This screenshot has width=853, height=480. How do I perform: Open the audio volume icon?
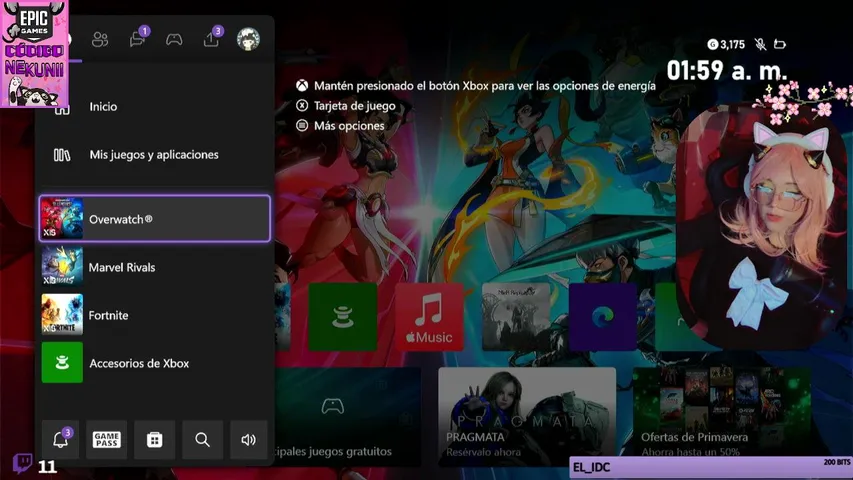click(249, 439)
